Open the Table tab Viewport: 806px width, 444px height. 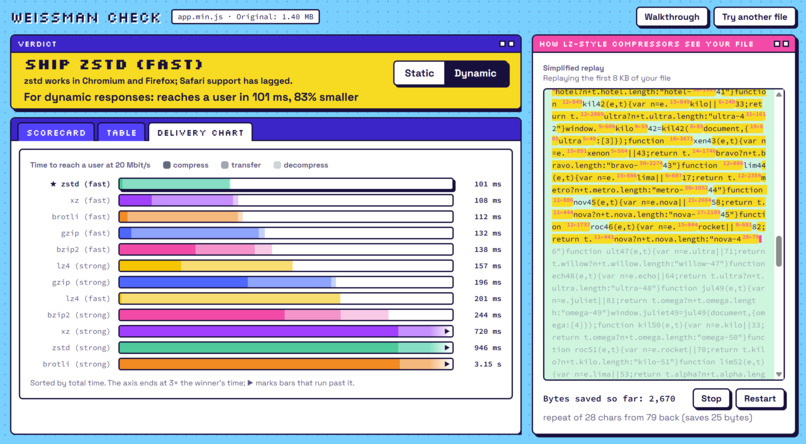(121, 133)
